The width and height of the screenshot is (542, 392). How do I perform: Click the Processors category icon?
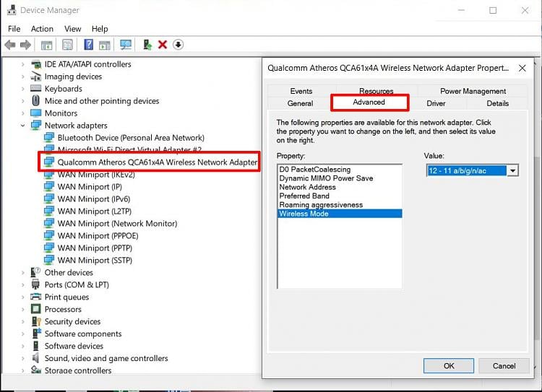tap(35, 309)
